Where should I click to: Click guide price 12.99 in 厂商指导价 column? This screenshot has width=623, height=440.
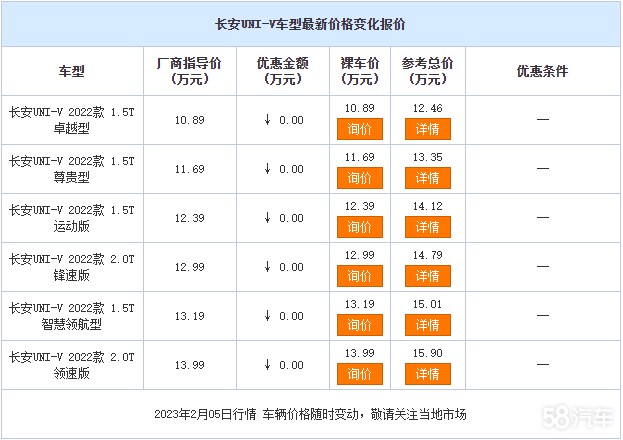[x=190, y=267]
